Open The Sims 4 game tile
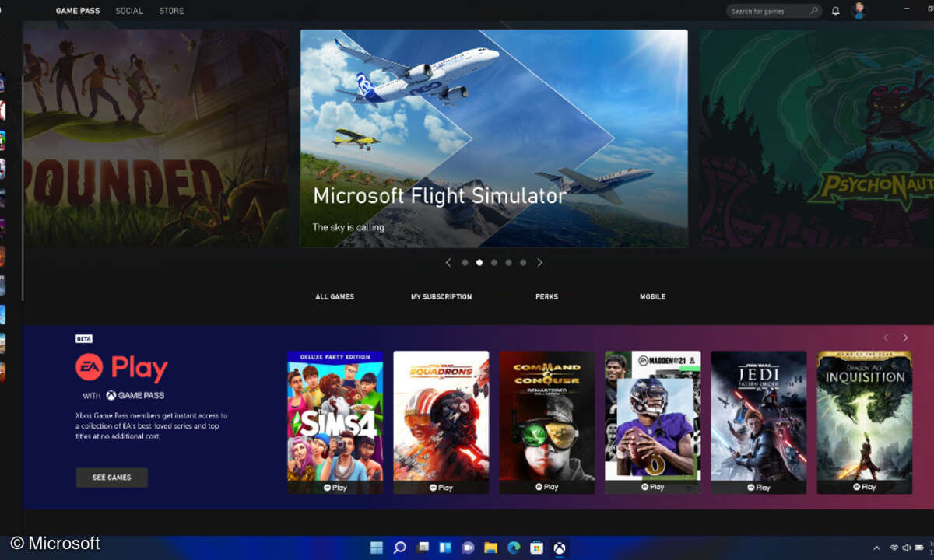The width and height of the screenshot is (934, 560). 335,422
